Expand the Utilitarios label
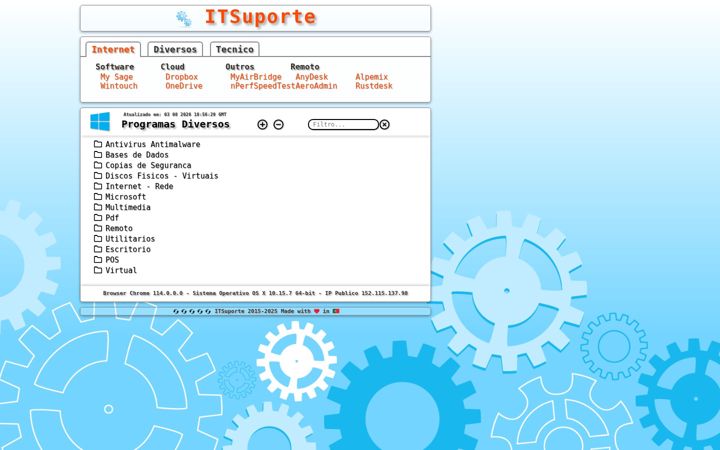 point(130,239)
